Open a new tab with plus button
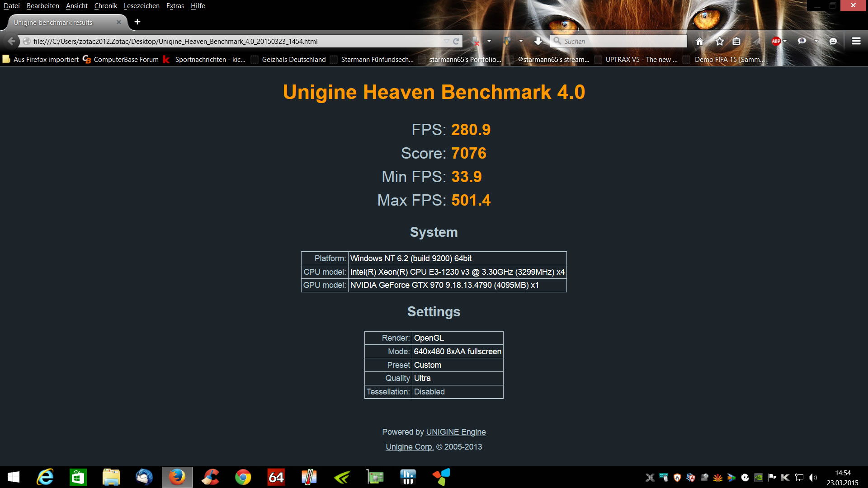 [x=137, y=22]
